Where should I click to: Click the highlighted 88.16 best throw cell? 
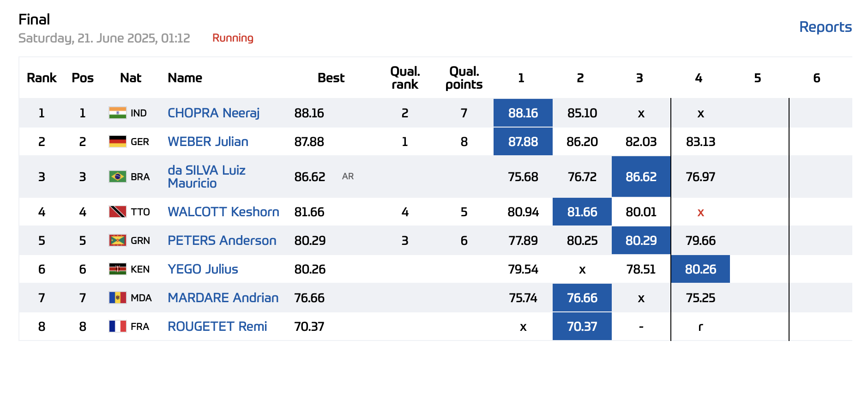523,113
